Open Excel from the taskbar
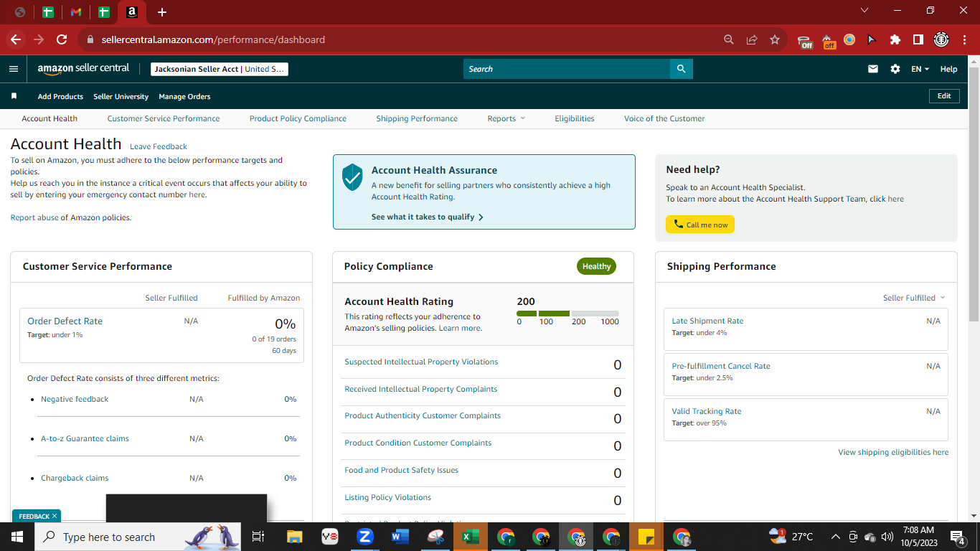Image resolution: width=980 pixels, height=551 pixels. click(x=470, y=537)
